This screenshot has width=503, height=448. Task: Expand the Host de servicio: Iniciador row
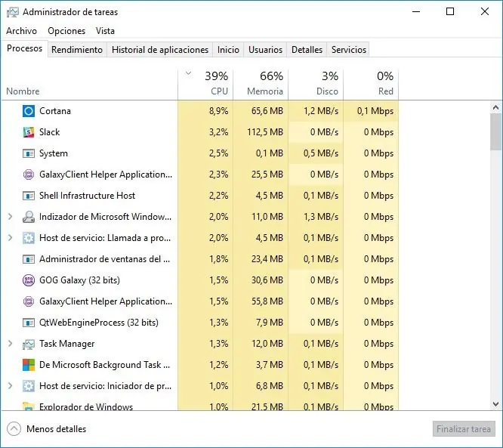coord(11,386)
